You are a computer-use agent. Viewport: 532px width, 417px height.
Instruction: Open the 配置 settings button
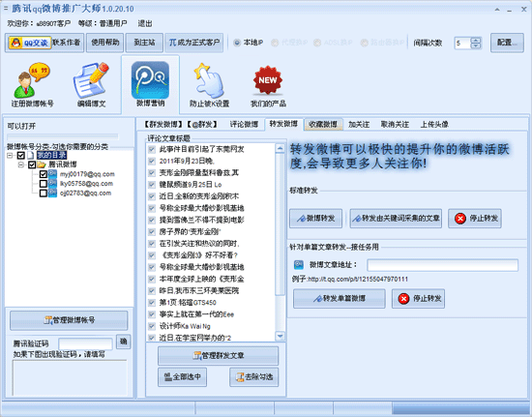pyautogui.click(x=507, y=43)
